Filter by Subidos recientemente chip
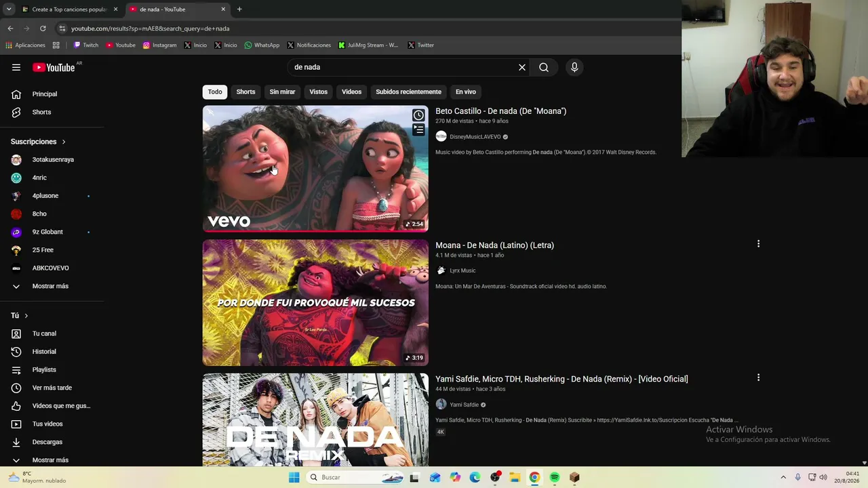This screenshot has width=868, height=488. pyautogui.click(x=408, y=91)
